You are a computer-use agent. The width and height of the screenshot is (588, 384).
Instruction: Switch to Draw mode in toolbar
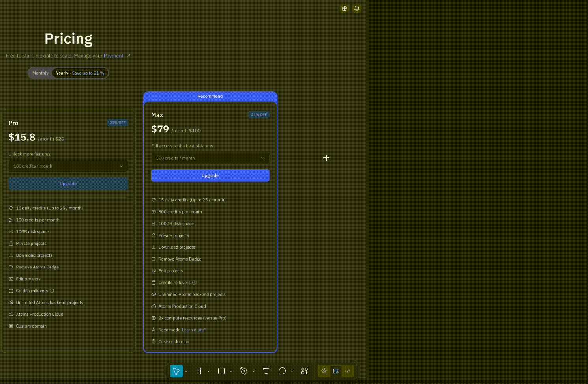pyautogui.click(x=324, y=371)
